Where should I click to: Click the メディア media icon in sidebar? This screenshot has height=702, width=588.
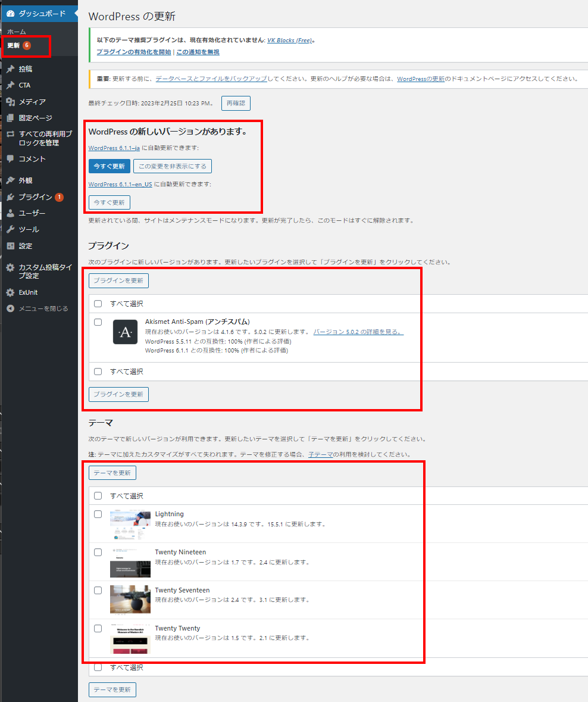point(10,102)
